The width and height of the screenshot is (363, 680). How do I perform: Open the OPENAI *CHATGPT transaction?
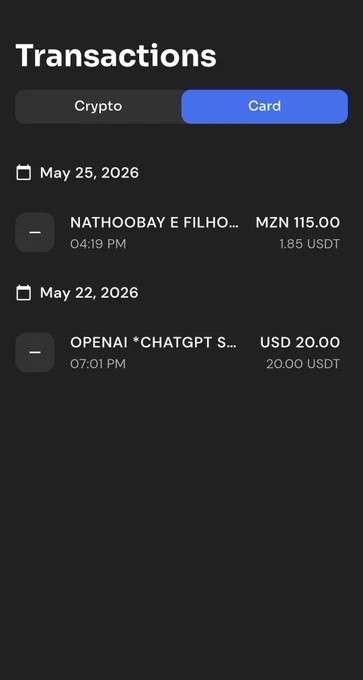coord(181,353)
